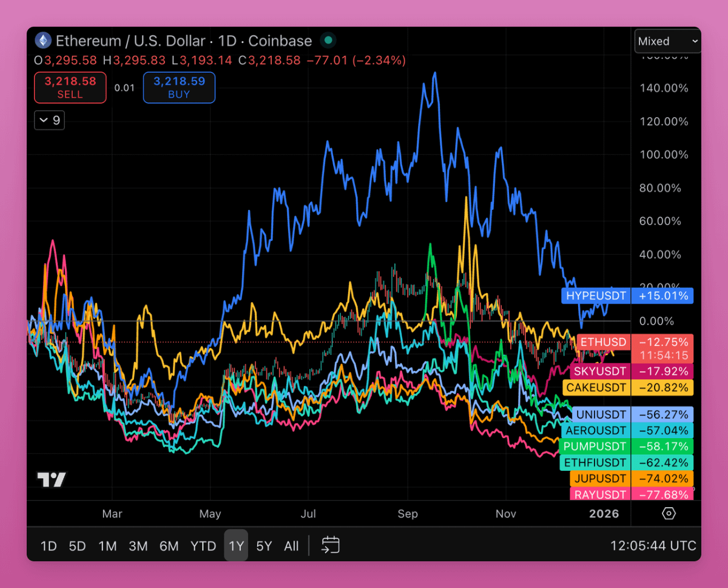Click the green market status dot

pyautogui.click(x=328, y=41)
